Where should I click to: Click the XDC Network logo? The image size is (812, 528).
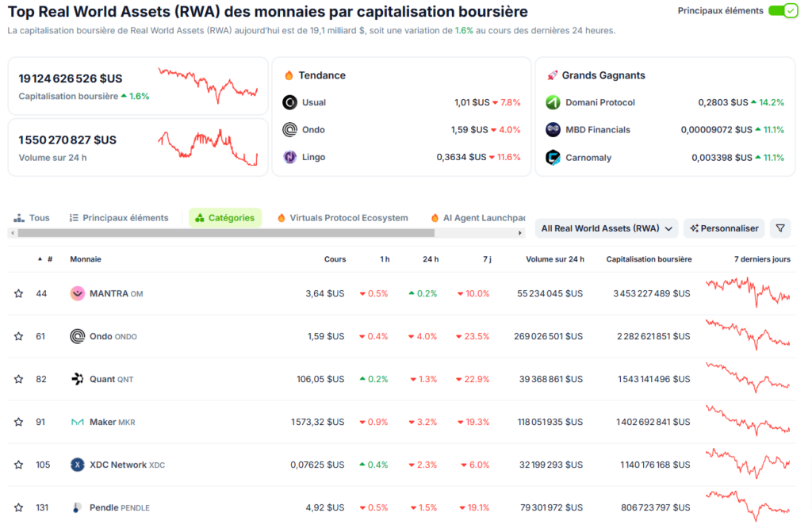[77, 465]
